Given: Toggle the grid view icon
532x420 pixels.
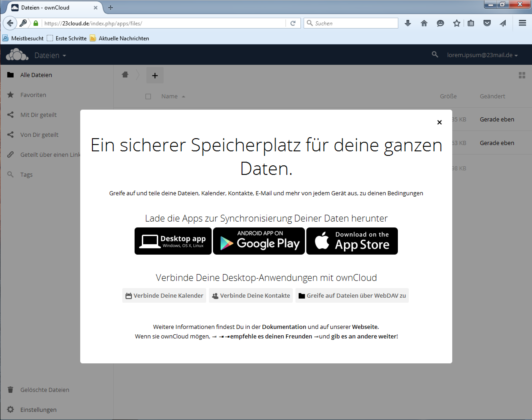Looking at the screenshot, I should pyautogui.click(x=522, y=75).
